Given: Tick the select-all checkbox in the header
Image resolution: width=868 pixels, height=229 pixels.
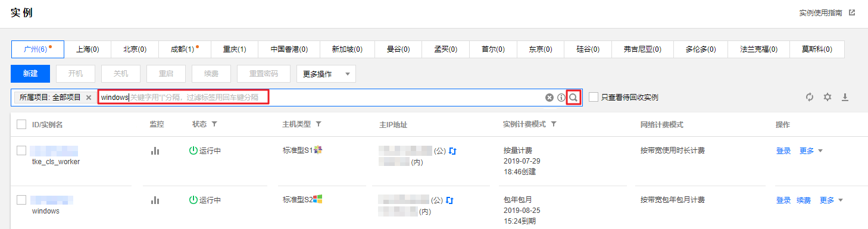Looking at the screenshot, I should point(21,124).
